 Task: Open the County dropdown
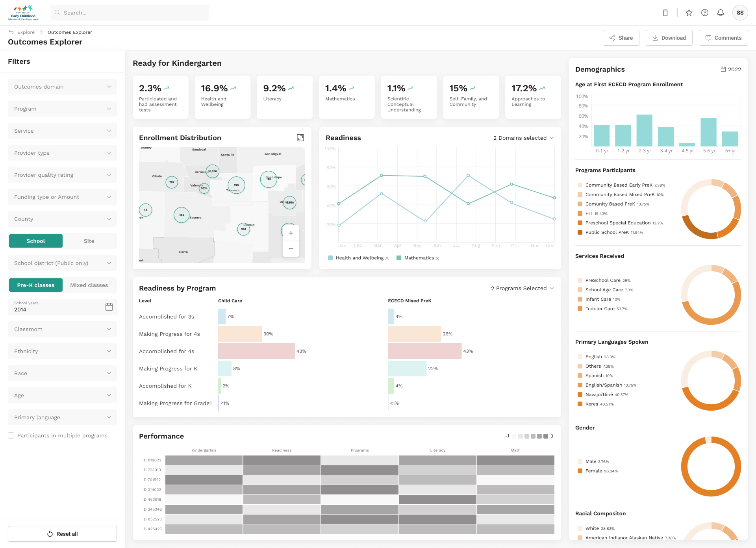point(62,219)
